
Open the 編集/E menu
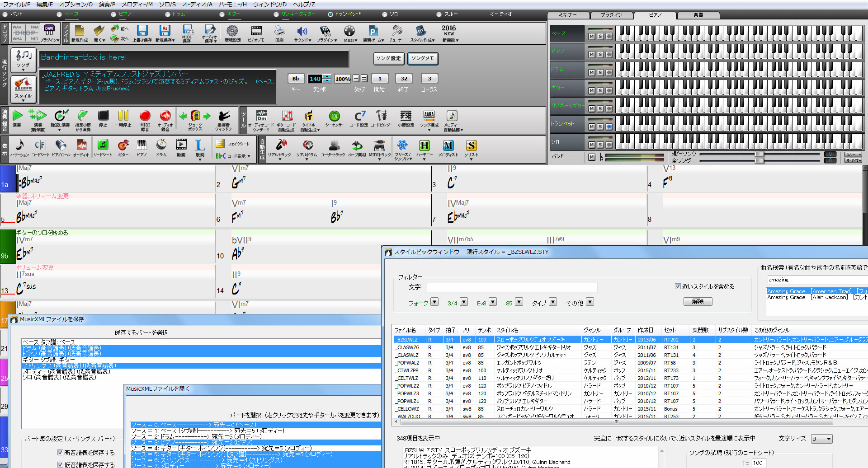tap(44, 4)
